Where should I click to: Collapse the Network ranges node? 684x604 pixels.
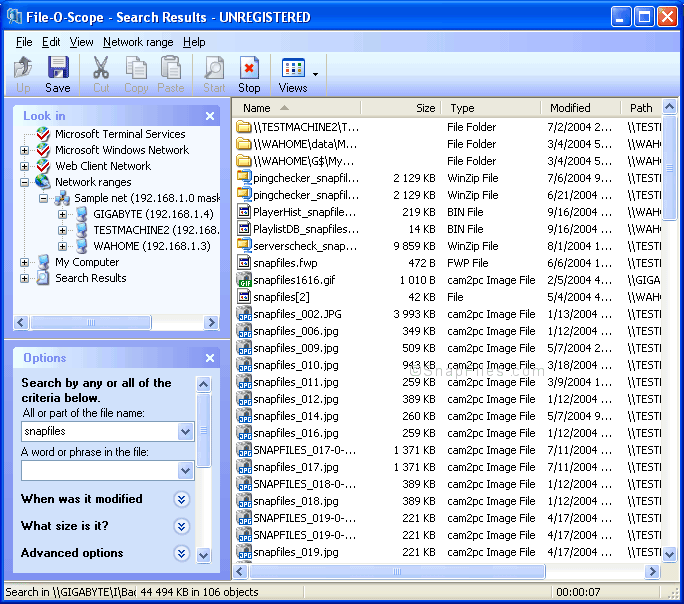(24, 182)
